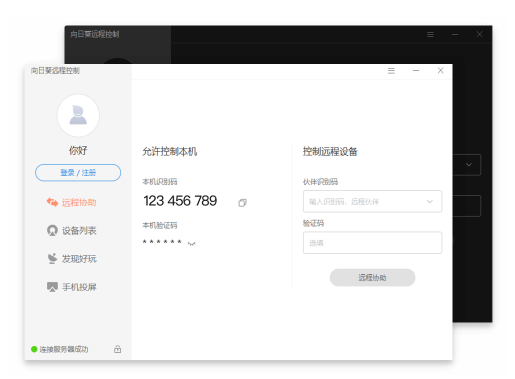Open the 设备列表 sidebar item

(x=71, y=230)
